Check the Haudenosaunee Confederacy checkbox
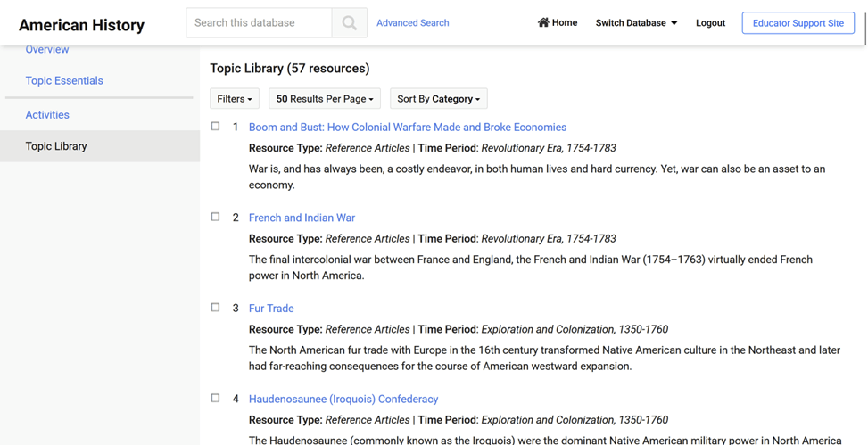The image size is (868, 445). point(215,398)
